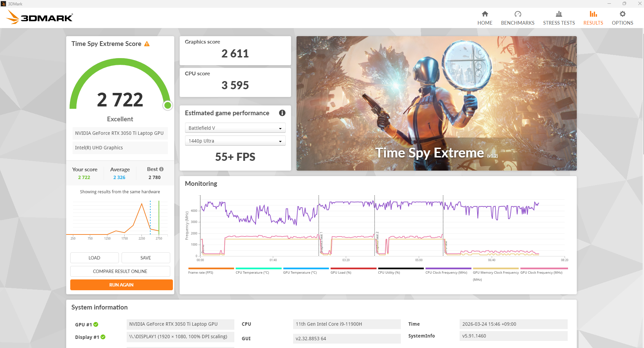Click the orange RUN AGAIN button
Screen dimensions: 644x348
(122, 285)
